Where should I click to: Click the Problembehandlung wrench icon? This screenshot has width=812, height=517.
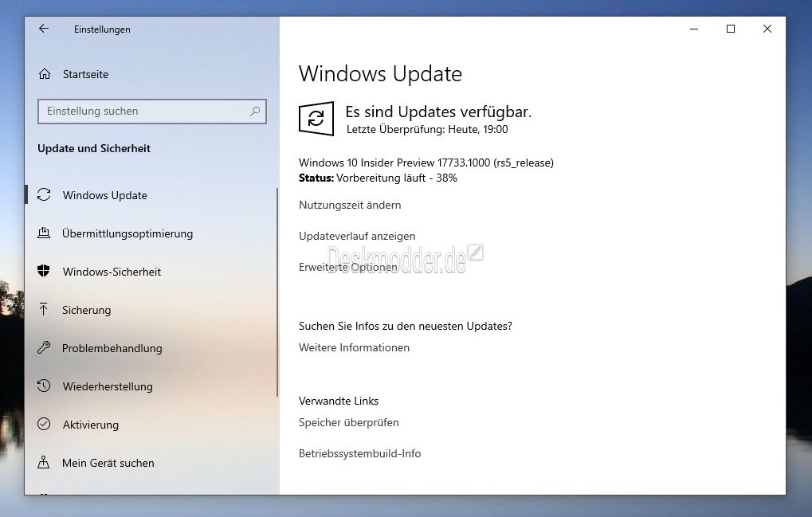pos(44,348)
